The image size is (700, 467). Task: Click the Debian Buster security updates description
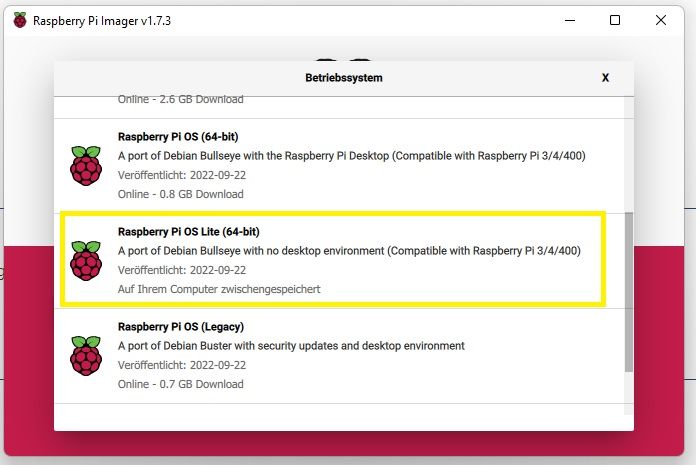291,346
